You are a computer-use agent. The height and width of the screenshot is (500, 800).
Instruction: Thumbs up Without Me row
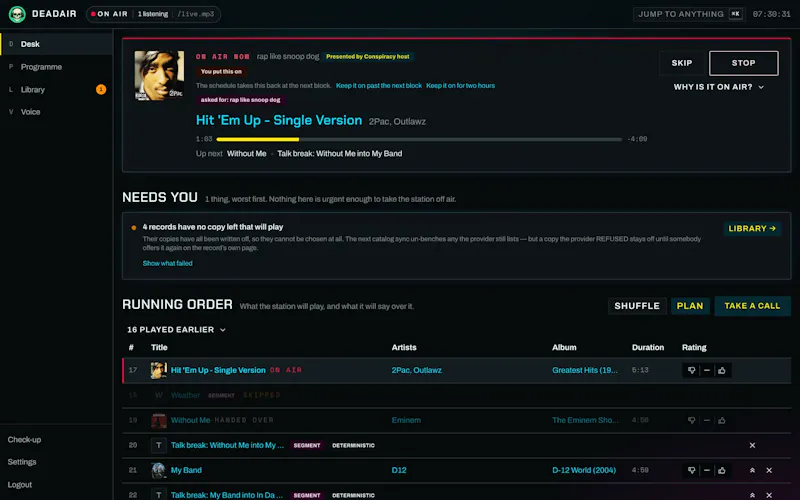(x=722, y=420)
